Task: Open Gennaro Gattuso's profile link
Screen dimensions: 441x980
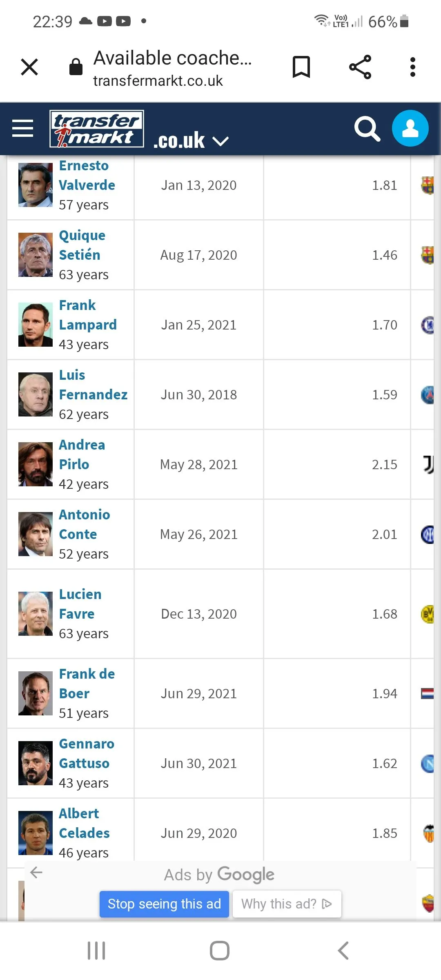Action: pyautogui.click(x=86, y=753)
